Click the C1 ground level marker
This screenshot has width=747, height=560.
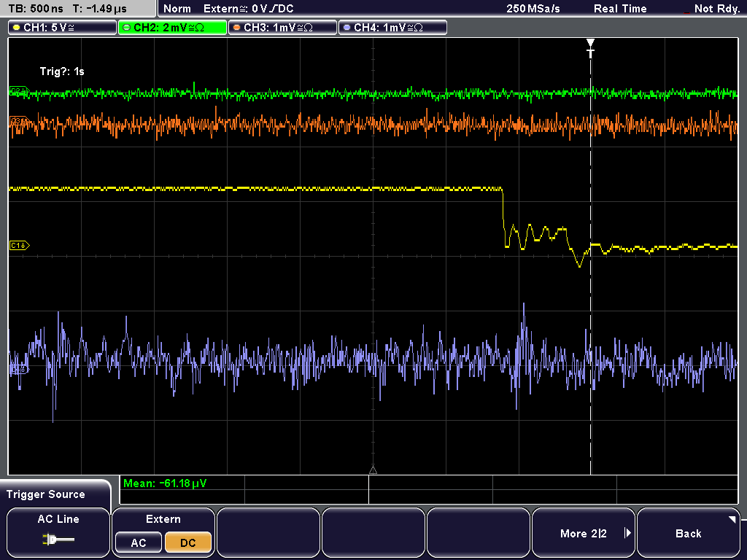coord(20,245)
